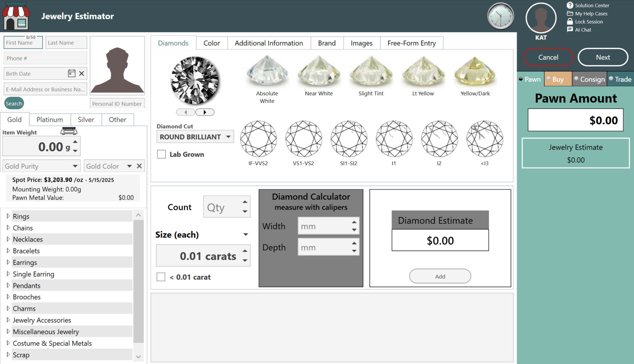The height and width of the screenshot is (364, 634).
Task: Switch to the Images tab
Action: point(362,43)
